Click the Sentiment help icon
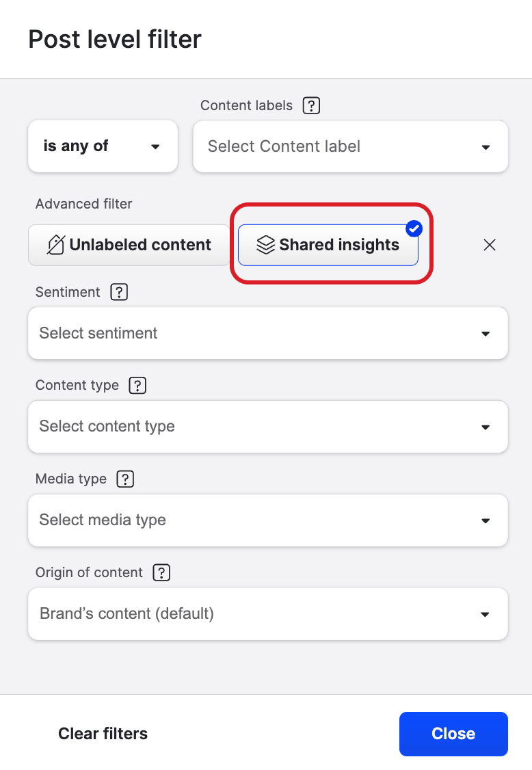The height and width of the screenshot is (770, 532). click(119, 292)
